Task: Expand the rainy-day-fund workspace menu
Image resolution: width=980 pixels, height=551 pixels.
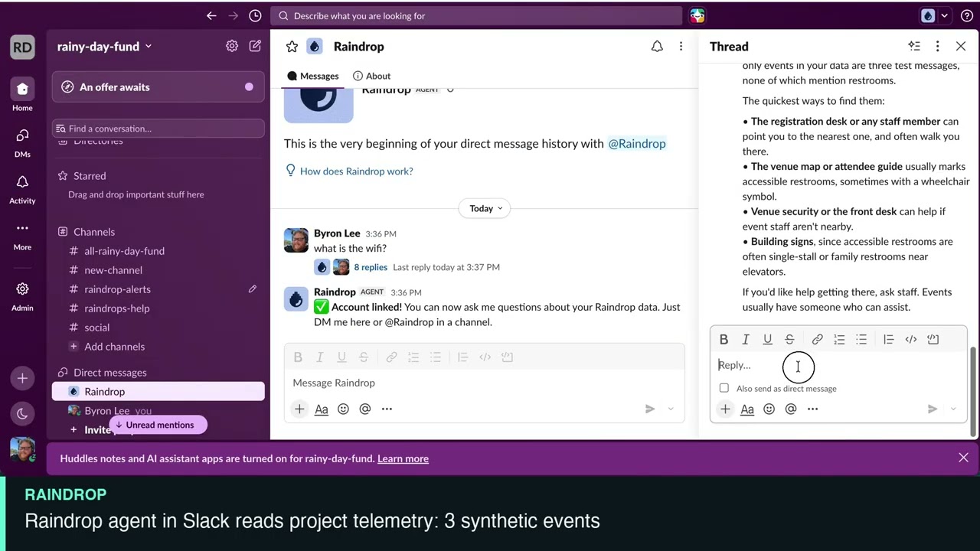Action: [x=104, y=46]
